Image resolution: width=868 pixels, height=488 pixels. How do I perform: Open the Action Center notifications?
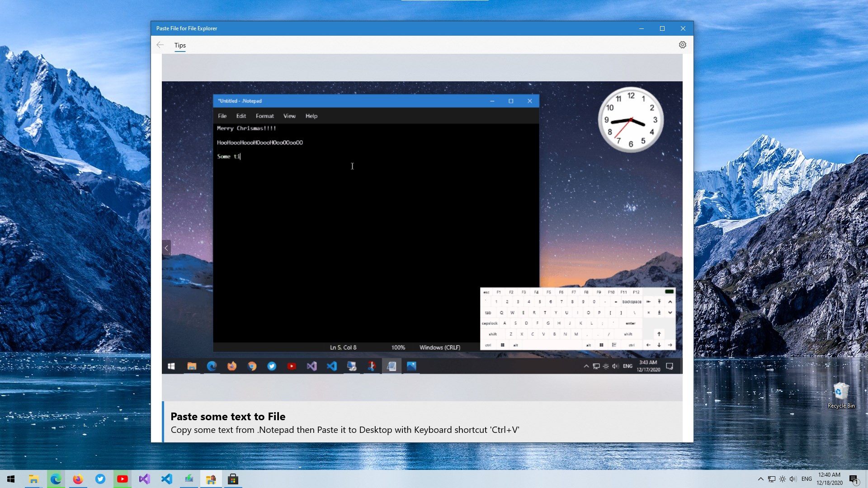click(853, 479)
